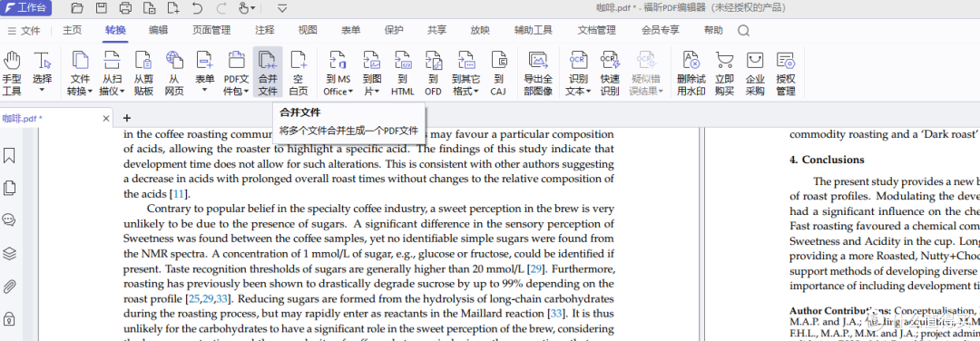Image resolution: width=980 pixels, height=341 pixels.
Task: Click Export All Images (导出全部图像)
Action: (x=538, y=73)
